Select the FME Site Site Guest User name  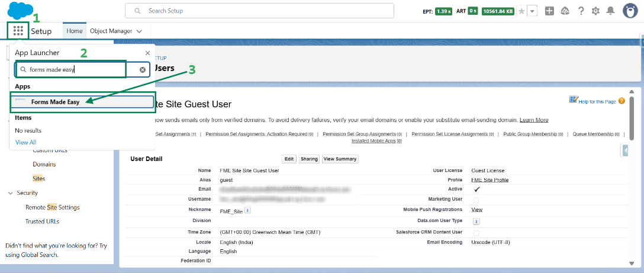point(250,170)
